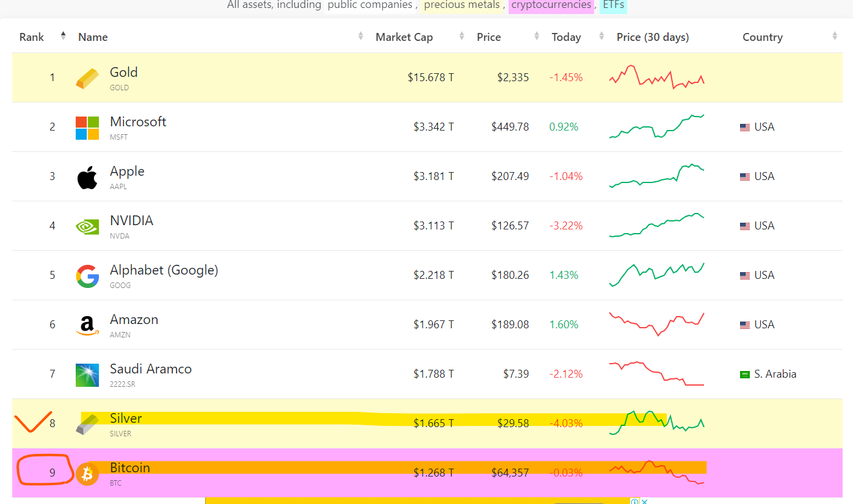Click the USA flag in the Microsoft row
The height and width of the screenshot is (504, 853).
click(x=745, y=128)
